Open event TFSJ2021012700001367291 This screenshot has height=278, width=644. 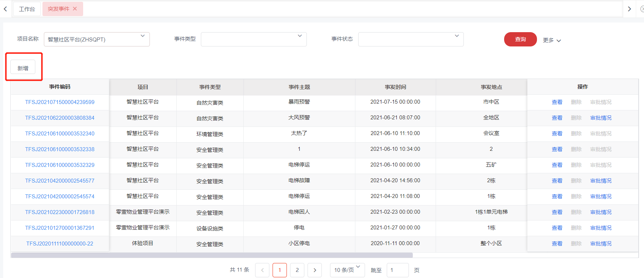60,228
